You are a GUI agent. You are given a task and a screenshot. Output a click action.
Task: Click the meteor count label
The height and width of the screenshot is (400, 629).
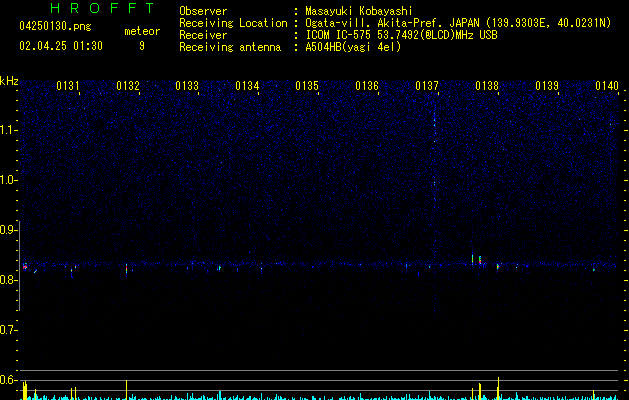click(x=142, y=31)
